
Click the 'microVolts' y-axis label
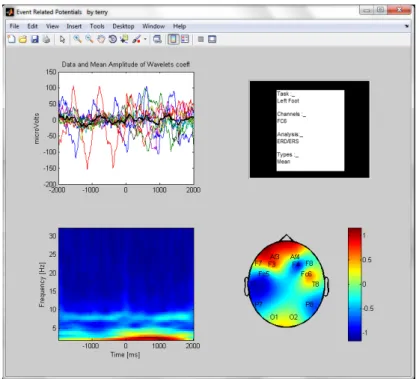point(37,129)
